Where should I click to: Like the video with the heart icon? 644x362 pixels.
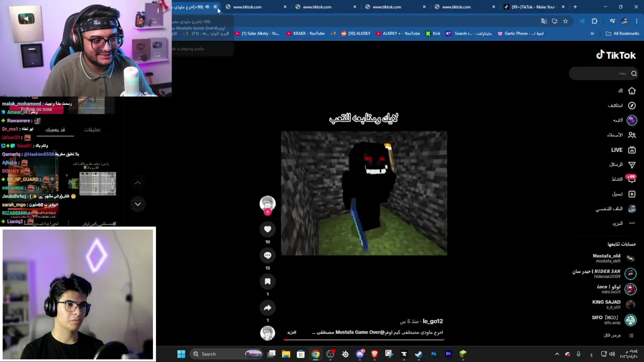click(268, 229)
